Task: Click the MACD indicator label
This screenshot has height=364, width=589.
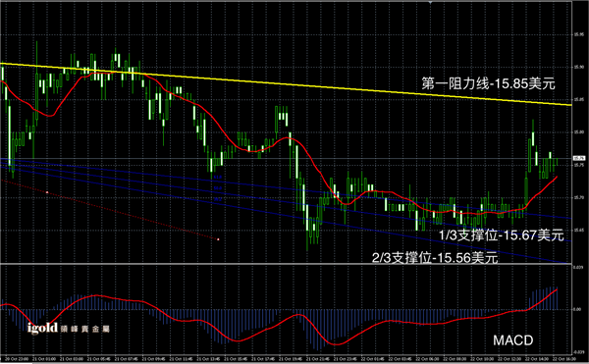Action: (x=513, y=340)
